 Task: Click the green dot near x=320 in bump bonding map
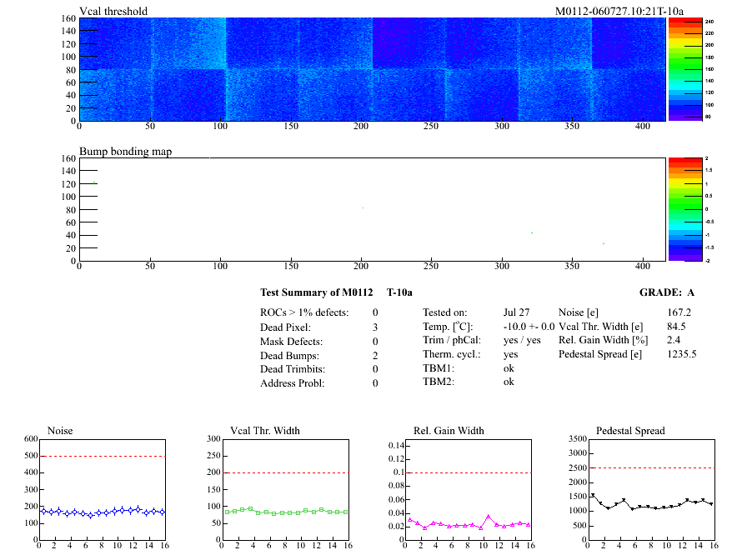(x=532, y=232)
